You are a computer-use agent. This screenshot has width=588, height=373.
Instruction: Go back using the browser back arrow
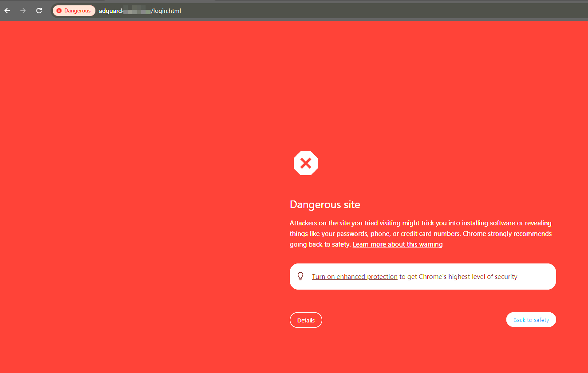pyautogui.click(x=7, y=11)
